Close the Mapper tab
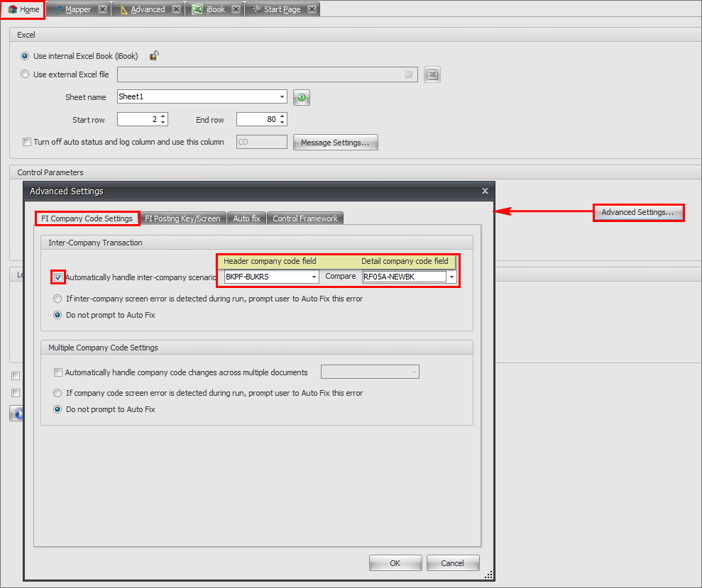The width and height of the screenshot is (702, 588). coord(103,9)
